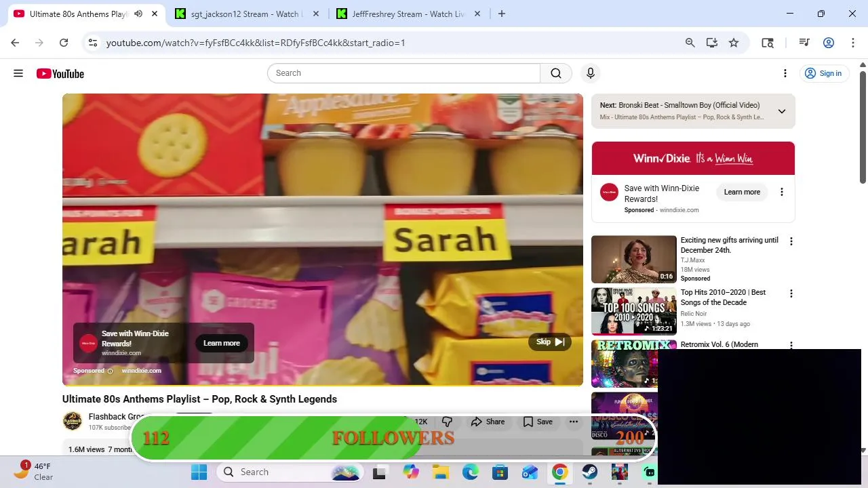
Task: Launch Copilot from the taskbar
Action: click(x=411, y=472)
